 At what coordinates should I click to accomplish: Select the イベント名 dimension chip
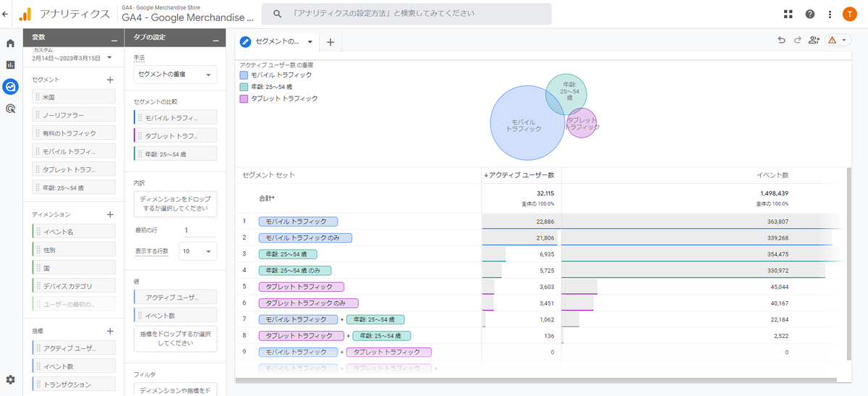[74, 232]
